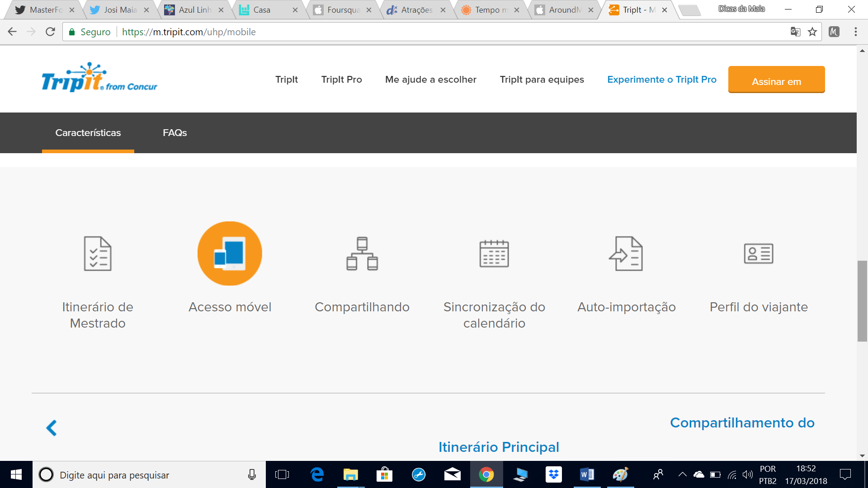Click the Google Translate icon in the address bar
Viewport: 868px width, 488px height.
pos(795,32)
